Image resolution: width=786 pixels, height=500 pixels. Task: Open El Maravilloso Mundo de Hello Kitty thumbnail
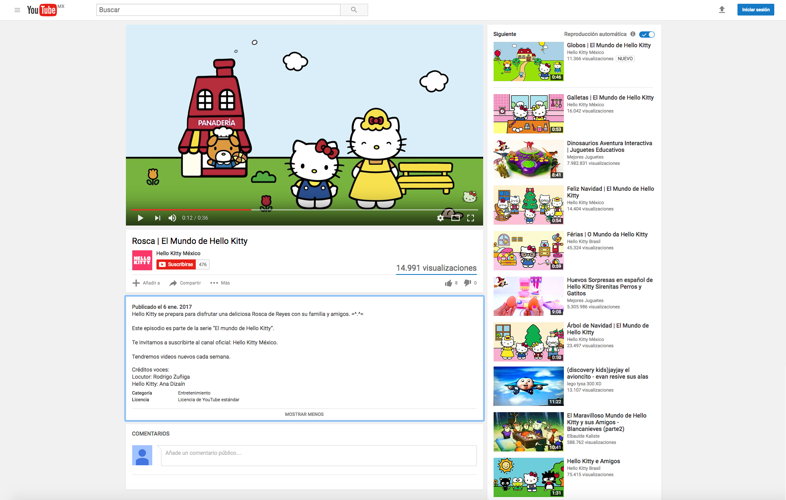click(528, 432)
